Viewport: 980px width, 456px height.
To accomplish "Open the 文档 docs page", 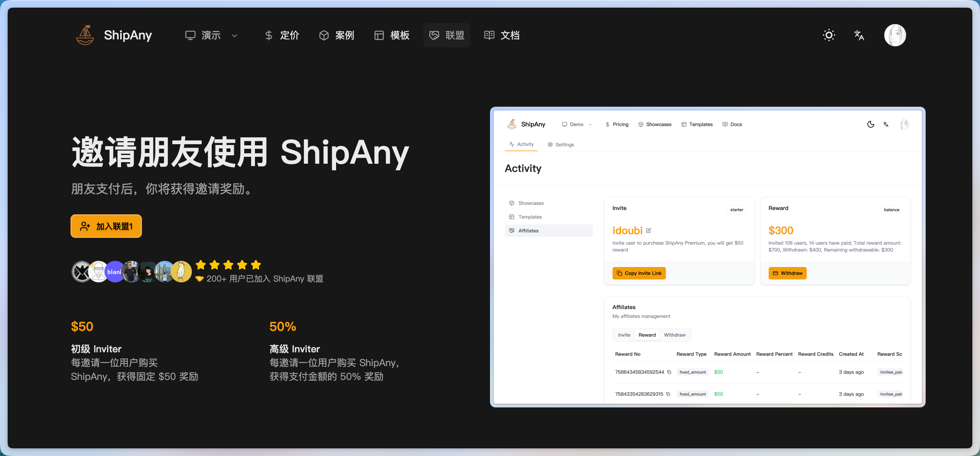I will (x=502, y=35).
